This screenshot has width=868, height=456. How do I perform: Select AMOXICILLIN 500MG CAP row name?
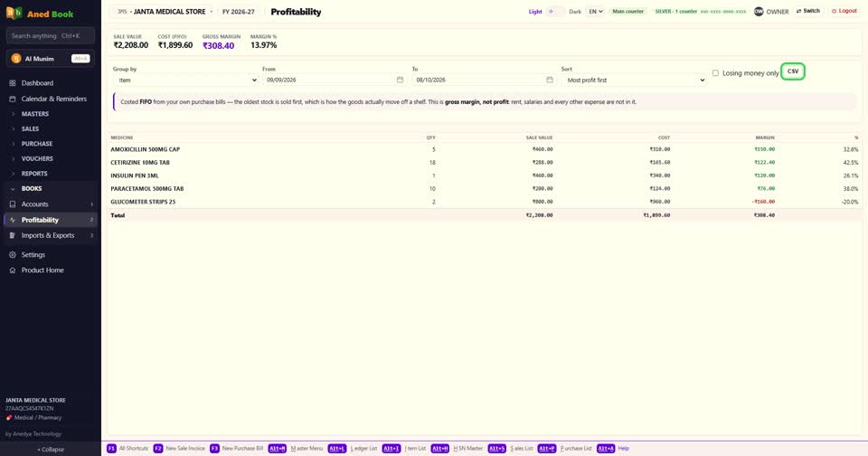coord(145,149)
